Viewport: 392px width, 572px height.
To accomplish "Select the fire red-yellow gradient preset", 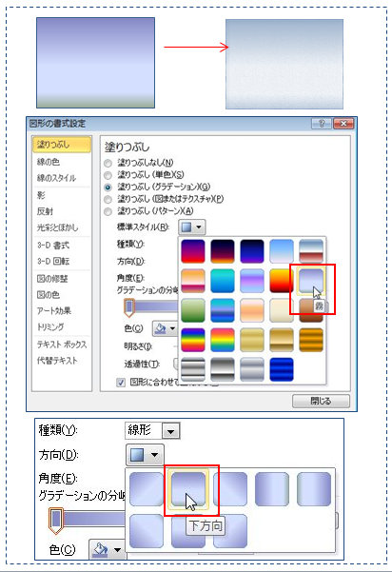I will tap(281, 281).
